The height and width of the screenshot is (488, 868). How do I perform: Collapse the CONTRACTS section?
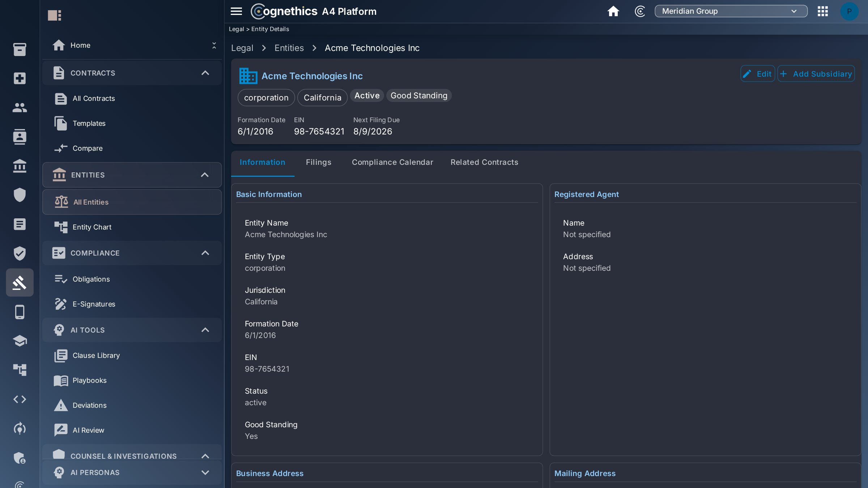pyautogui.click(x=205, y=73)
